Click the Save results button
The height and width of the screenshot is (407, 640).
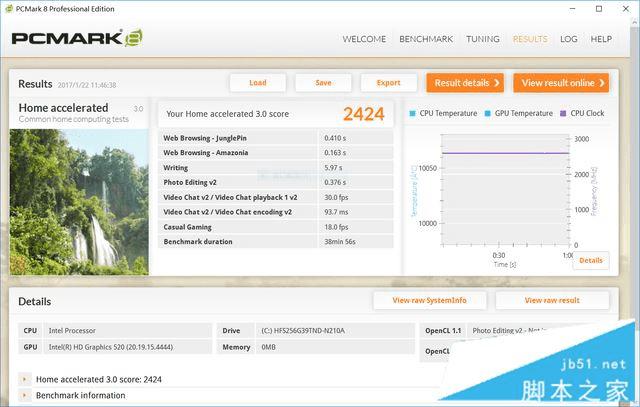point(323,83)
